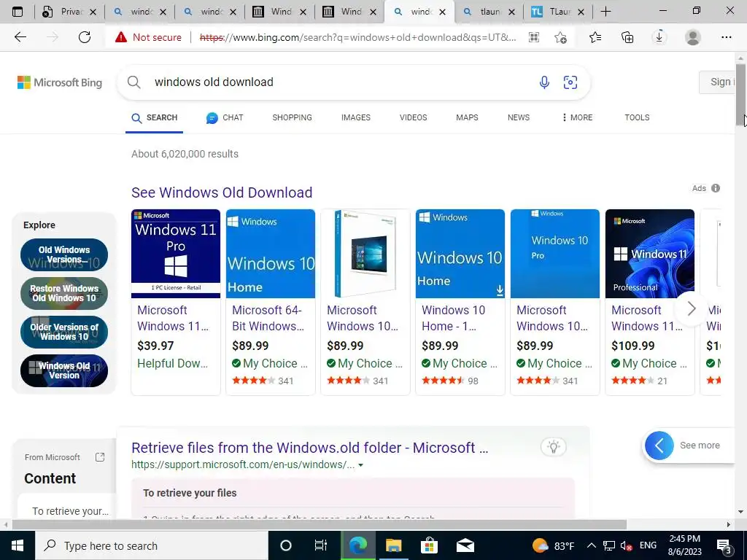This screenshot has height=560, width=747.
Task: Click the ENG language indicator
Action: [x=648, y=545]
